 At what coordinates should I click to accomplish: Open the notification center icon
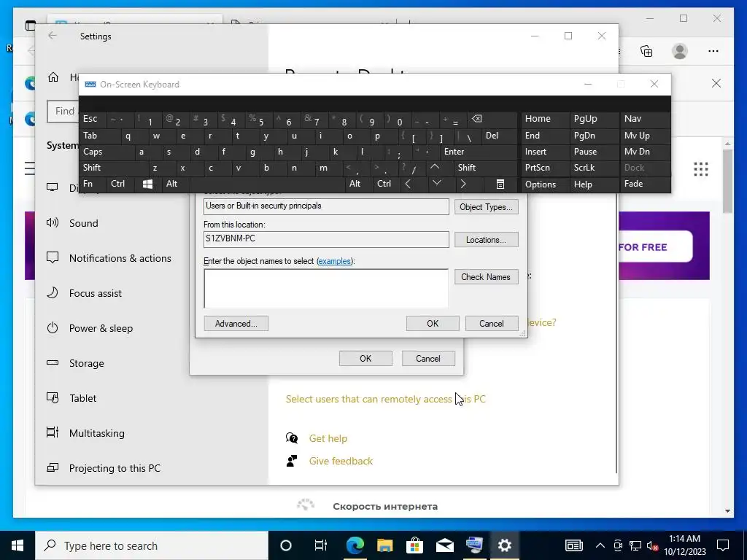723,545
